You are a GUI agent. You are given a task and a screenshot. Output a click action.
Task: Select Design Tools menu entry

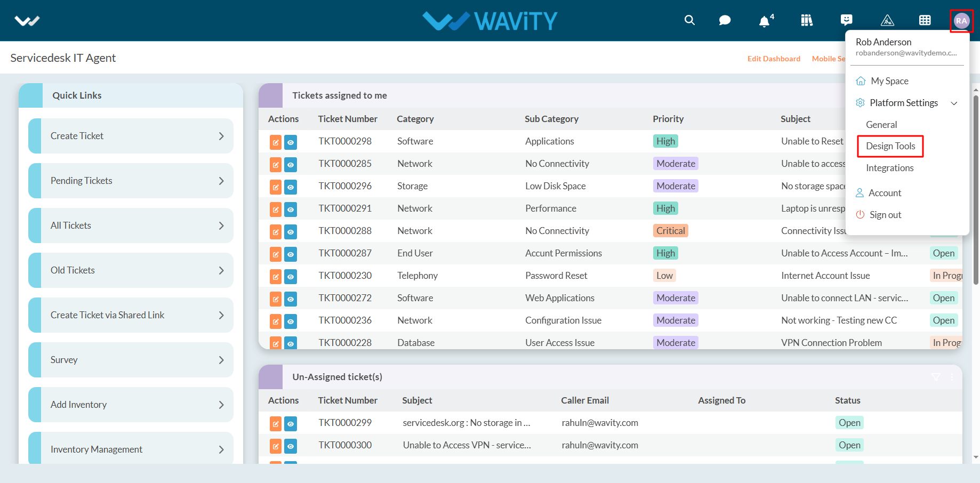(890, 146)
